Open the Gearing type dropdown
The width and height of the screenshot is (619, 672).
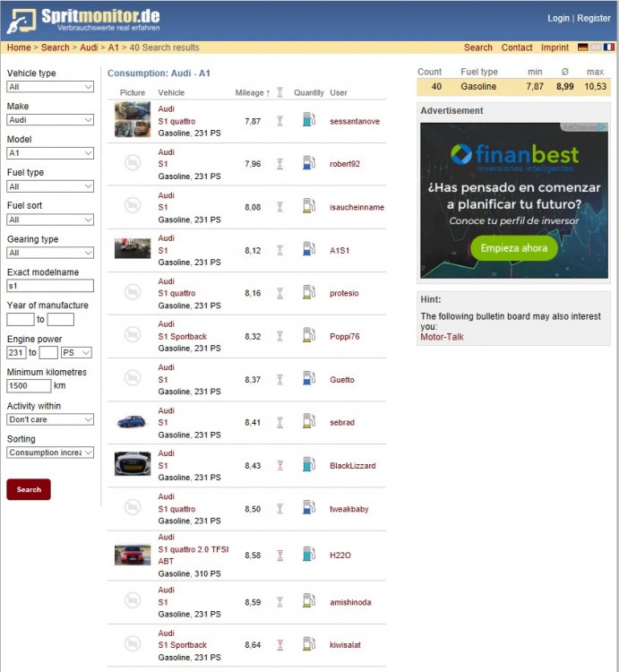[x=50, y=253]
